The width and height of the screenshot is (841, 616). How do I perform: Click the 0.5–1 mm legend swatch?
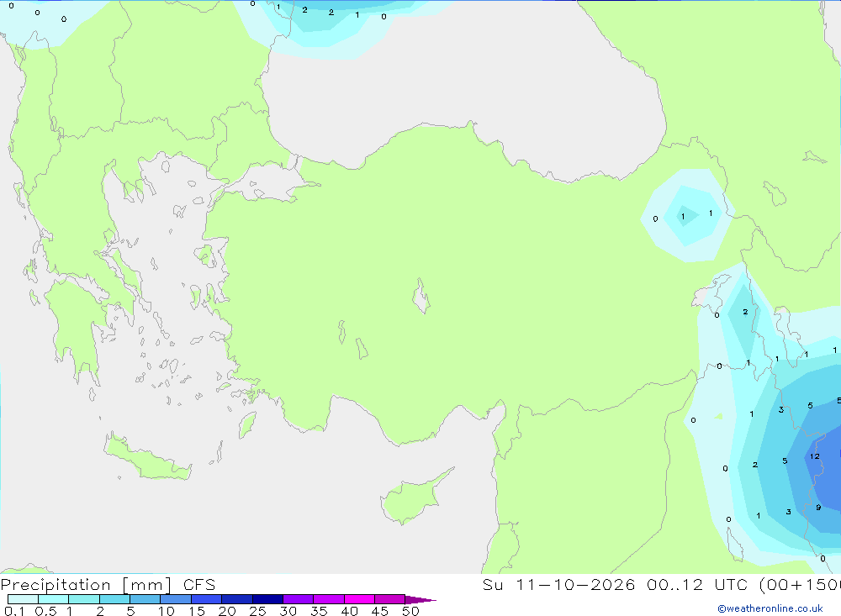coord(54,599)
